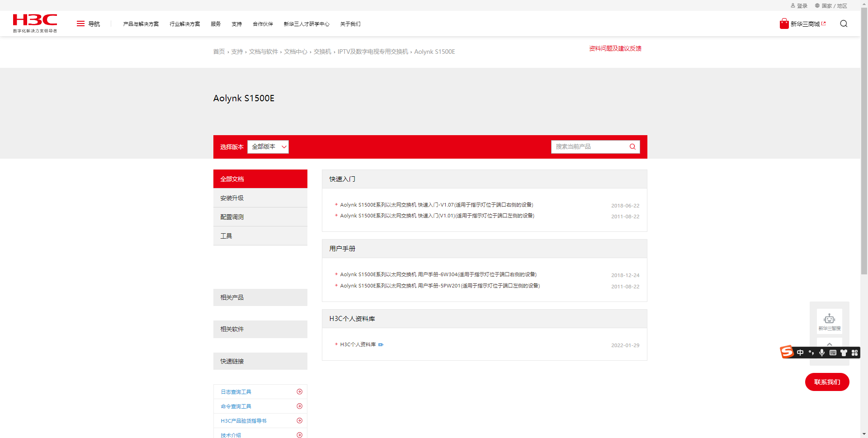
Task: Select the 工具 sidebar tab
Action: point(260,236)
